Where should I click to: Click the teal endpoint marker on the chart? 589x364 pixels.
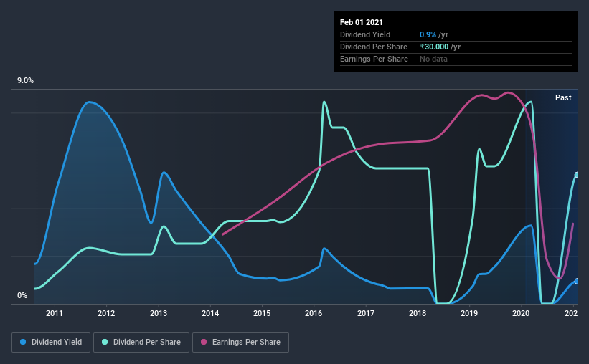[x=576, y=175]
